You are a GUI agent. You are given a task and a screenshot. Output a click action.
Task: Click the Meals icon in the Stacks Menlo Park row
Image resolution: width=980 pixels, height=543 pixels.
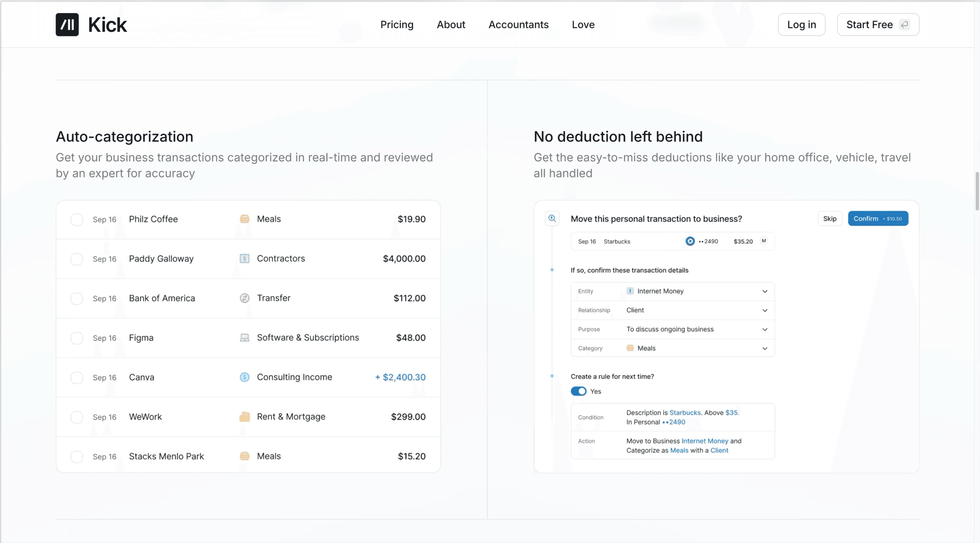pyautogui.click(x=245, y=456)
